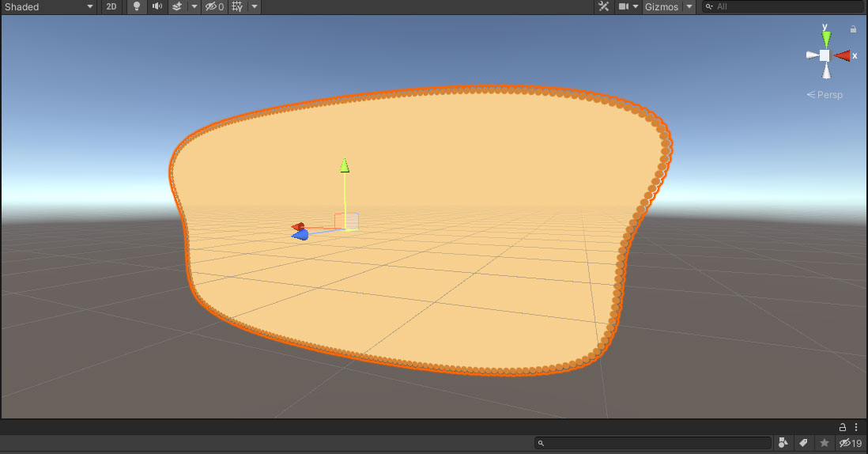Viewport: 868px width, 454px height.
Task: Open the scene search filter magnifier icon
Action: point(709,6)
